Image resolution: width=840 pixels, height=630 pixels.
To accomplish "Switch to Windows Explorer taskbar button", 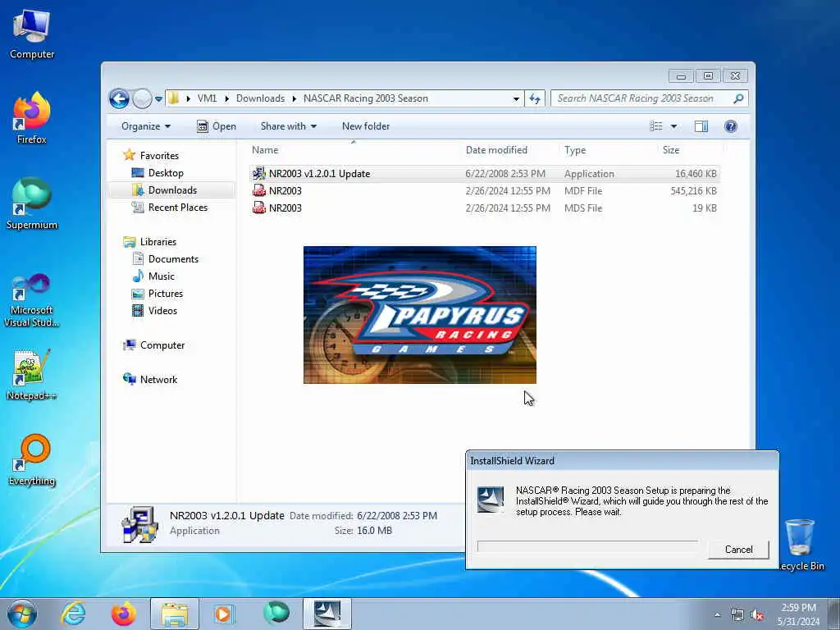I will click(175, 614).
